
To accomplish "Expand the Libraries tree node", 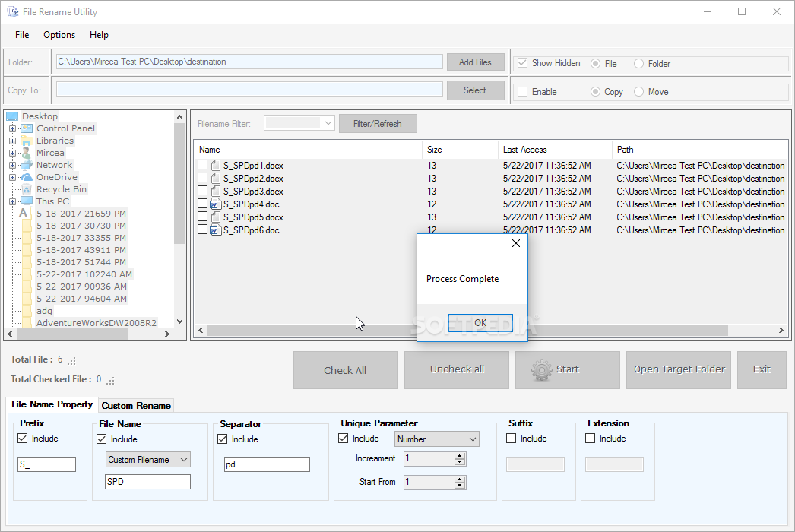I will 13,141.
